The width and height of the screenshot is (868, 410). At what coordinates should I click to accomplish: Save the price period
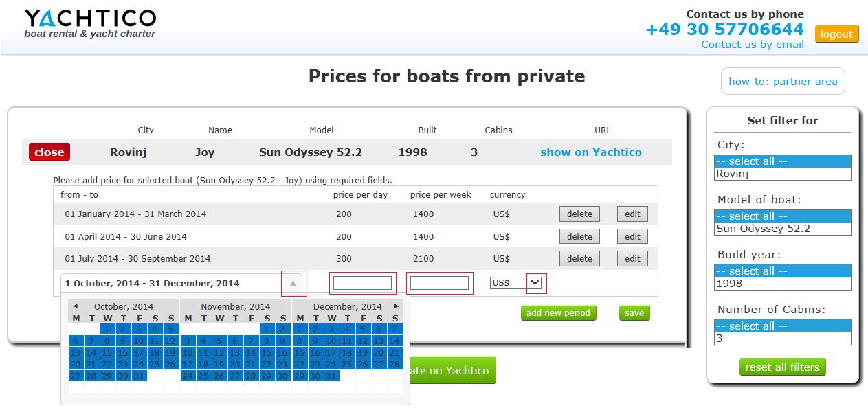point(634,313)
